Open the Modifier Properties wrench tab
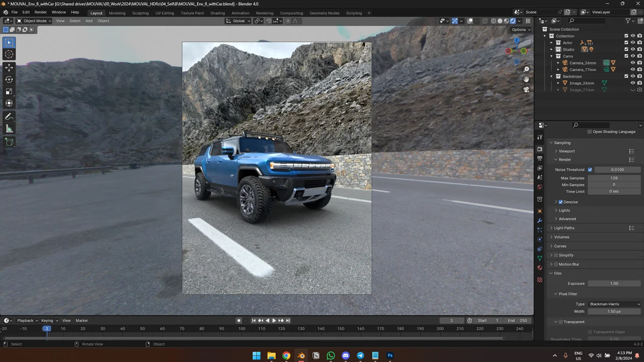 [539, 220]
